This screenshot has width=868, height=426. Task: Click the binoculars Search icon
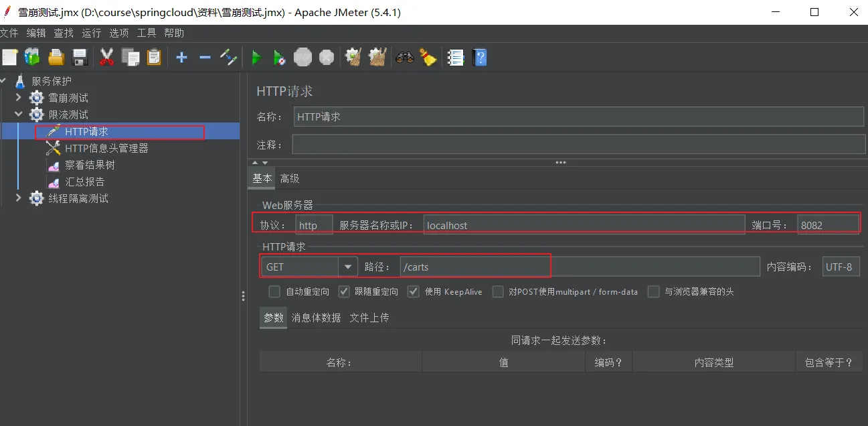click(405, 58)
